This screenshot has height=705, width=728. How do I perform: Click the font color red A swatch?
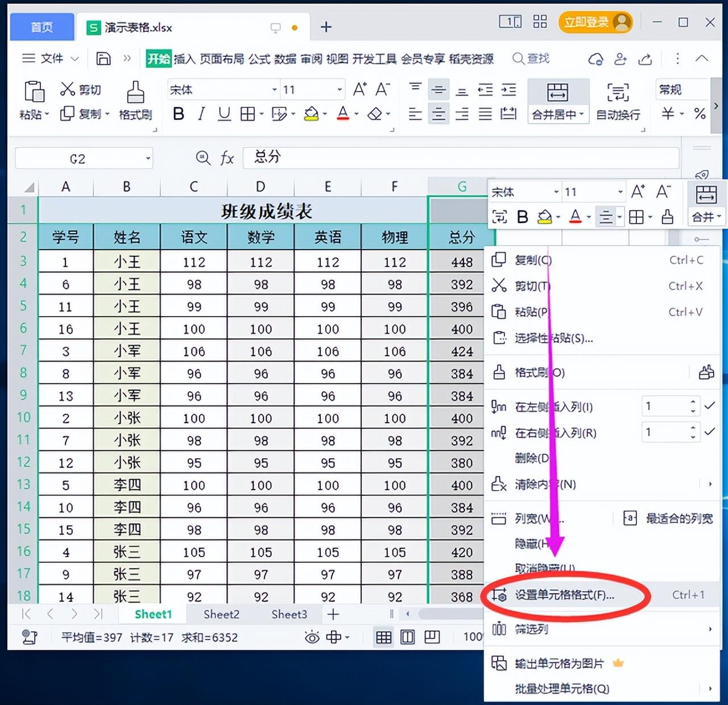tap(342, 114)
